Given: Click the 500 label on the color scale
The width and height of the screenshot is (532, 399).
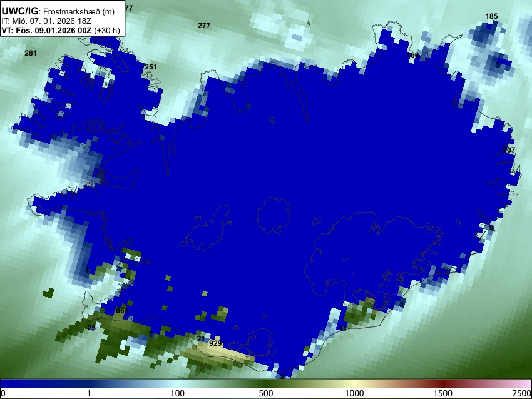Looking at the screenshot, I should pyautogui.click(x=265, y=393).
